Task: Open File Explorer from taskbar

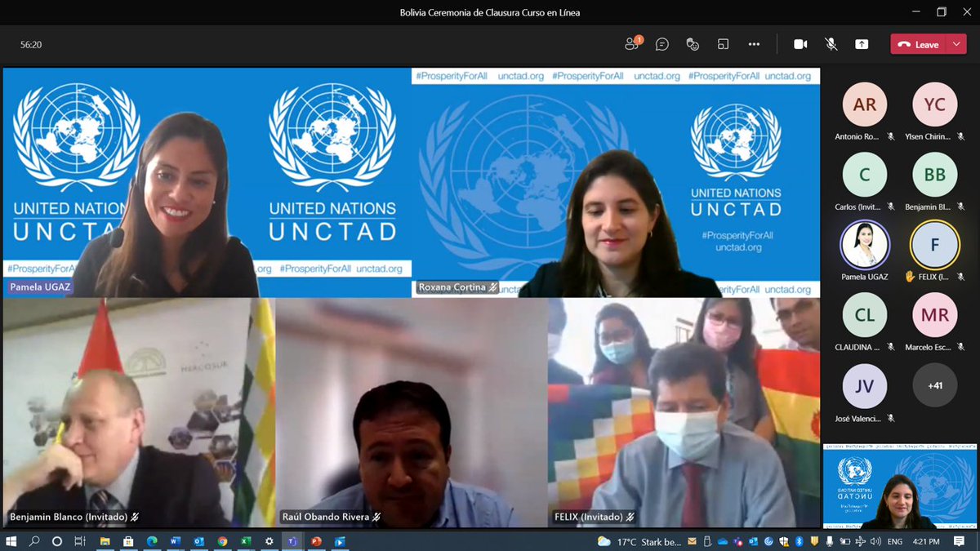Action: 105,541
